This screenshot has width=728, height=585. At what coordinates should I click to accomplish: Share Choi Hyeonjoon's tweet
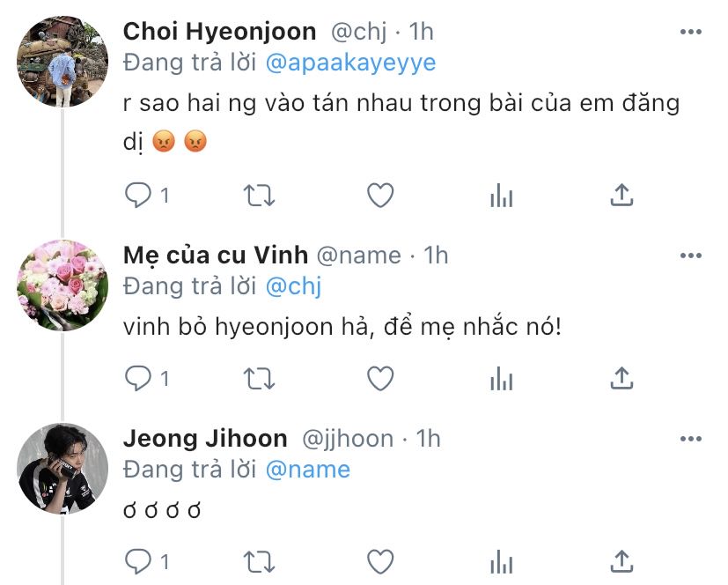(622, 195)
